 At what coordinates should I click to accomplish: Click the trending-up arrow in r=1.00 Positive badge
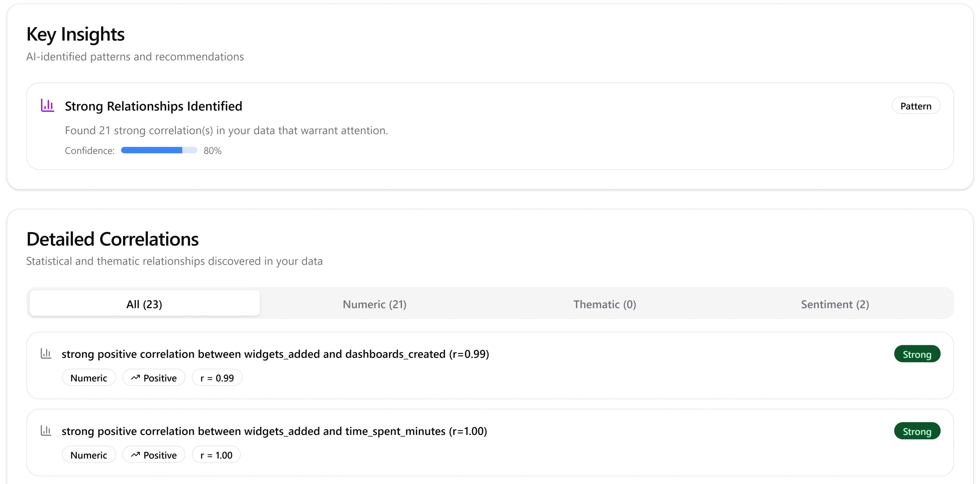[x=136, y=455]
